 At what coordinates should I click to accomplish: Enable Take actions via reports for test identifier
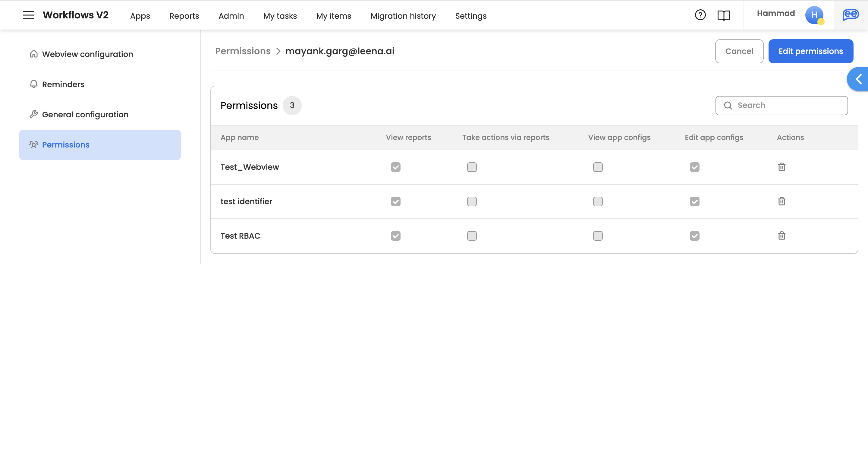point(472,202)
